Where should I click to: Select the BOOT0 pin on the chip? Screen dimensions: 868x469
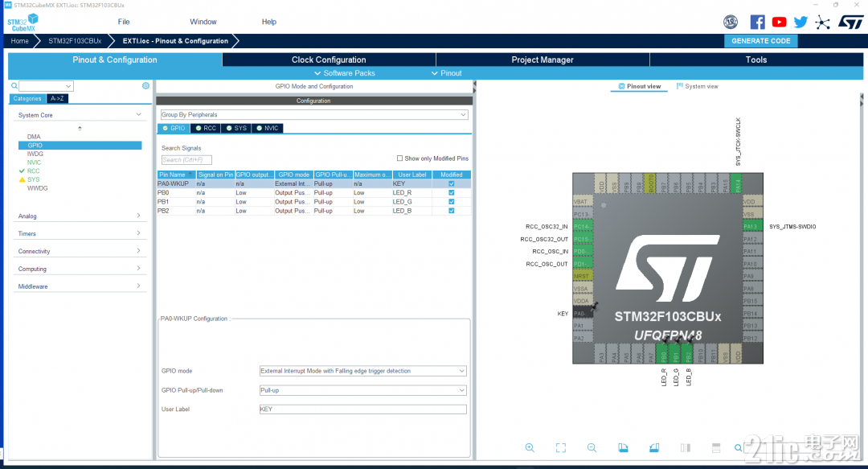pos(652,183)
